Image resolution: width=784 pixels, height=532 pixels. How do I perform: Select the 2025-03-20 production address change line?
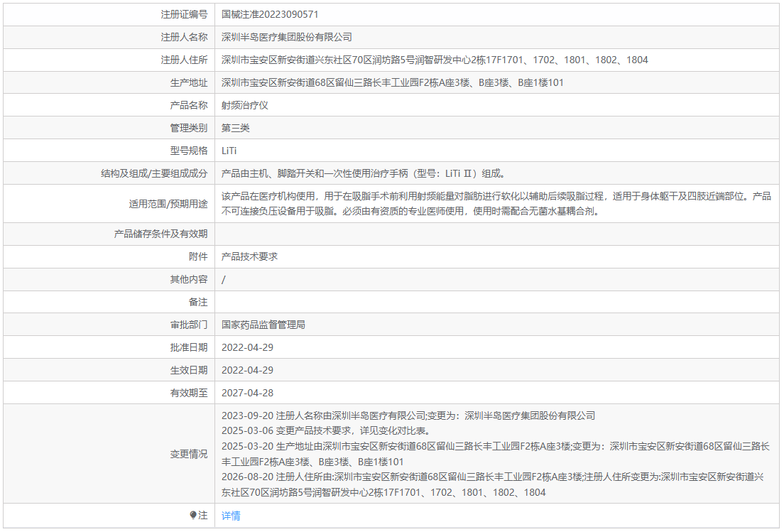click(496, 454)
